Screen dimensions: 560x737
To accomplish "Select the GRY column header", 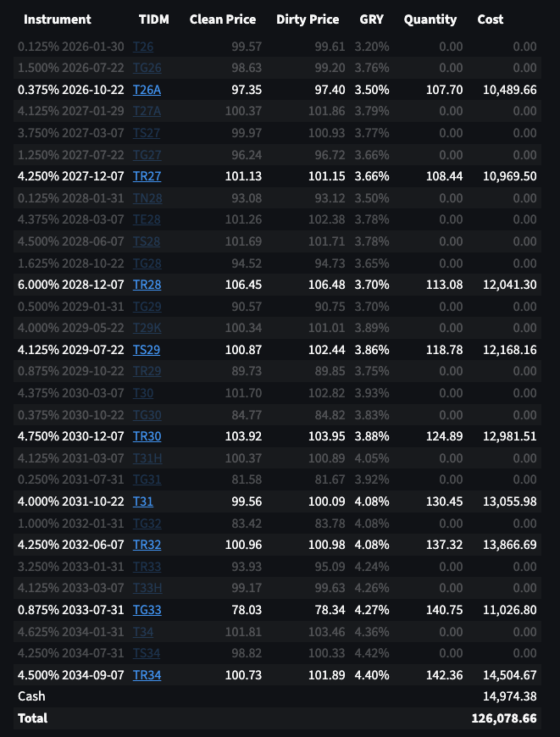I will (371, 19).
